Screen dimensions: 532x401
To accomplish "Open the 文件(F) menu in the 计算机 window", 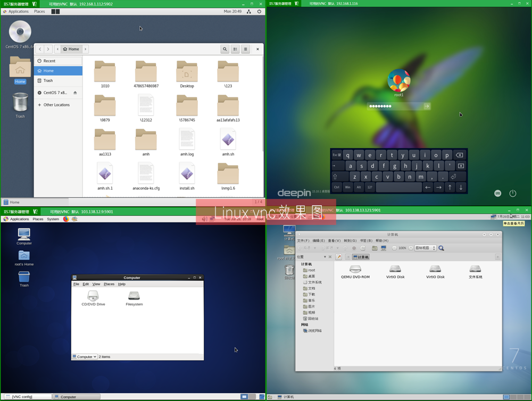I will pos(304,241).
